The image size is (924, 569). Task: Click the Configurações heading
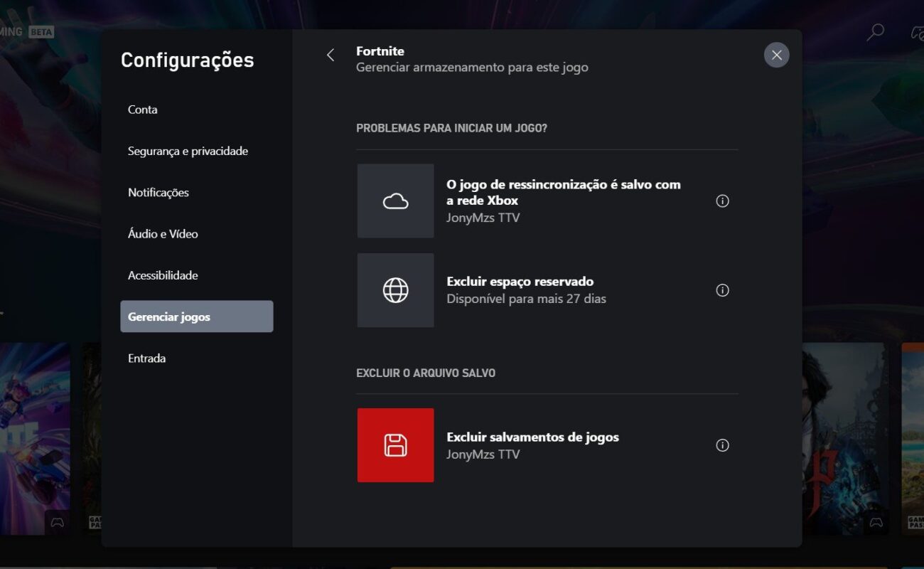coord(187,60)
